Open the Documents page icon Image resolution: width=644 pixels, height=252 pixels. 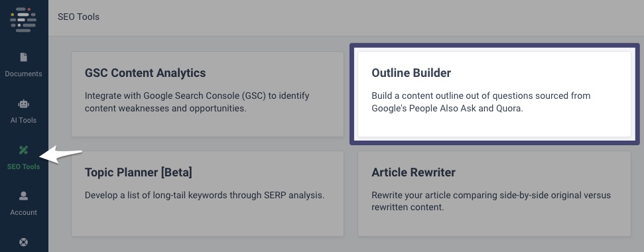[23, 58]
